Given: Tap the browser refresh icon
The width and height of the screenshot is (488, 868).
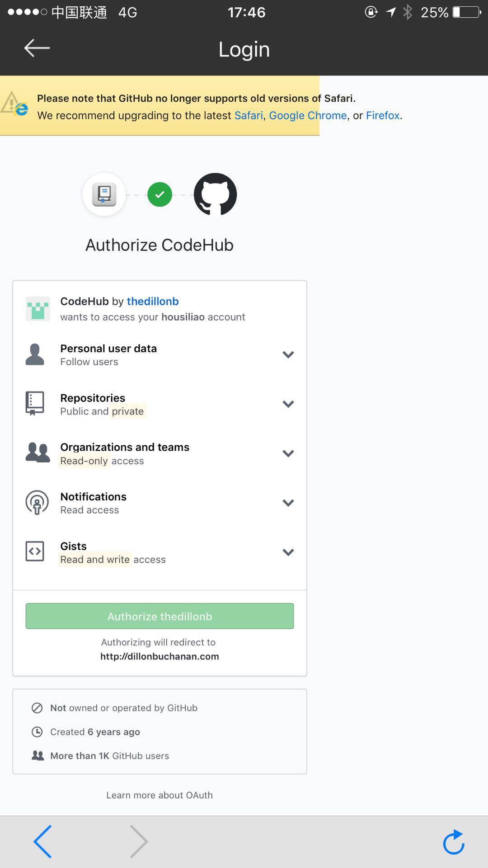Looking at the screenshot, I should click(454, 841).
